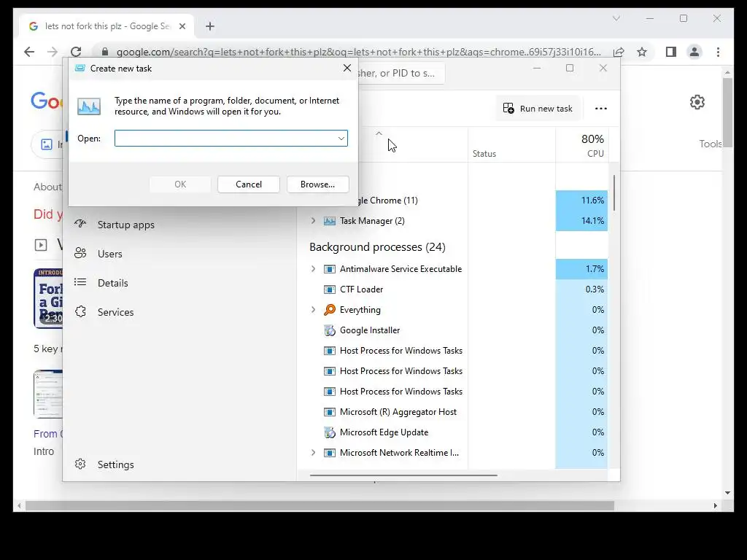Open Google quick settings gear
The image size is (747, 560).
(697, 102)
